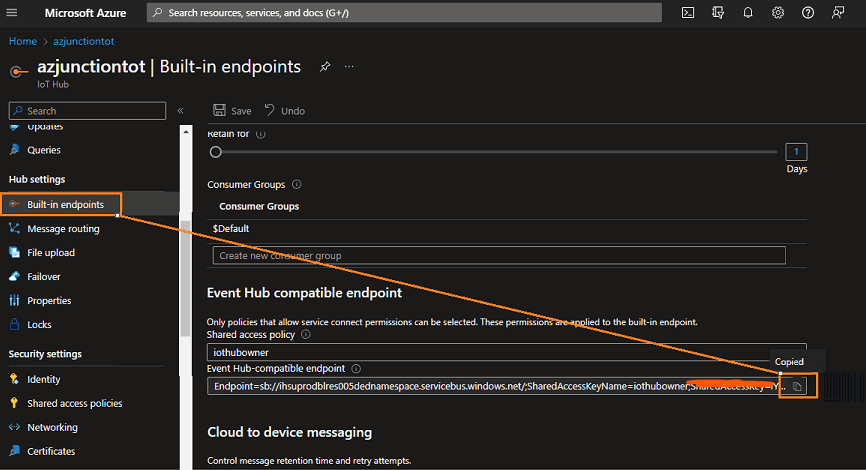The height and width of the screenshot is (470, 866).
Task: Copy the Event Hub-compatible endpoint
Action: click(797, 386)
